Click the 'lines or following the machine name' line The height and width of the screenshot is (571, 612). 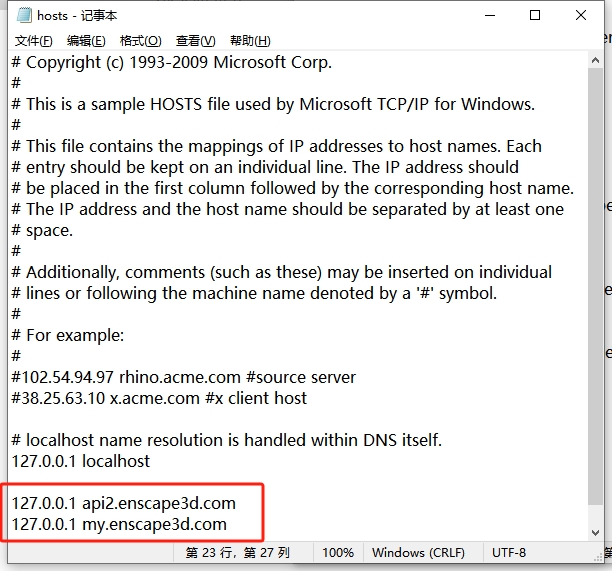pos(254,294)
